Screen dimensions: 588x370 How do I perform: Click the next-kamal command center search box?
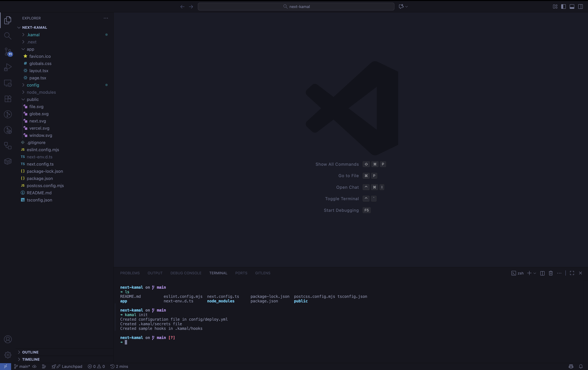(x=296, y=6)
